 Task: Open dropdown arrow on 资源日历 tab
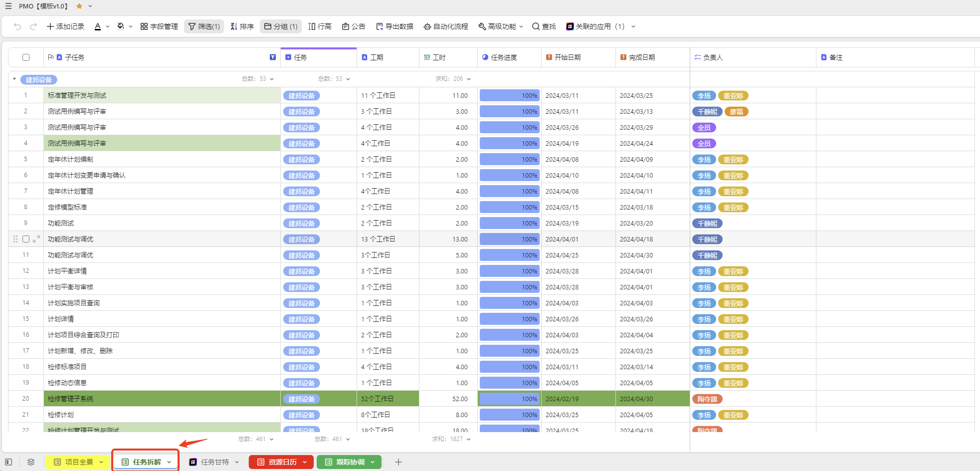click(x=305, y=462)
